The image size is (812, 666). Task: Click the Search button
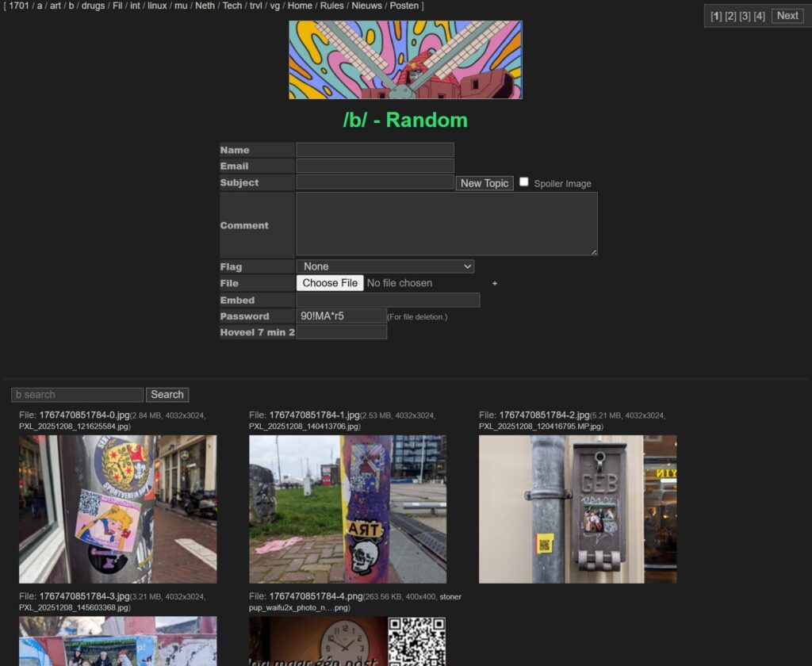point(167,395)
